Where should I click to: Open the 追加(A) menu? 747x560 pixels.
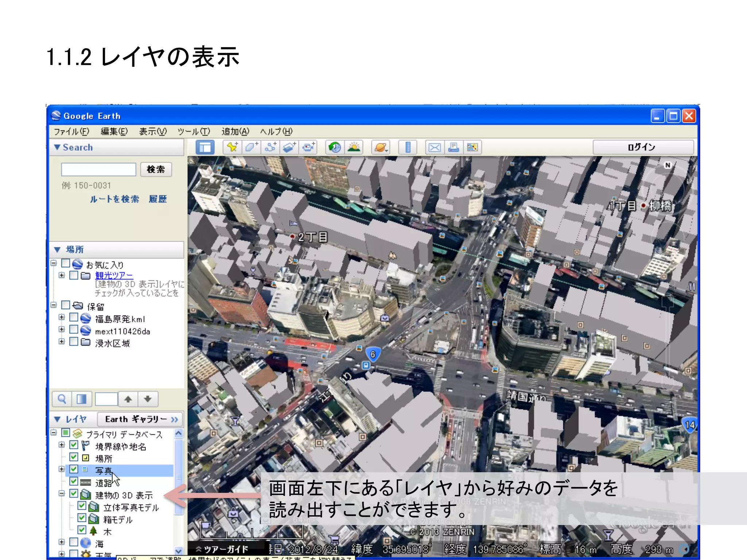235,132
